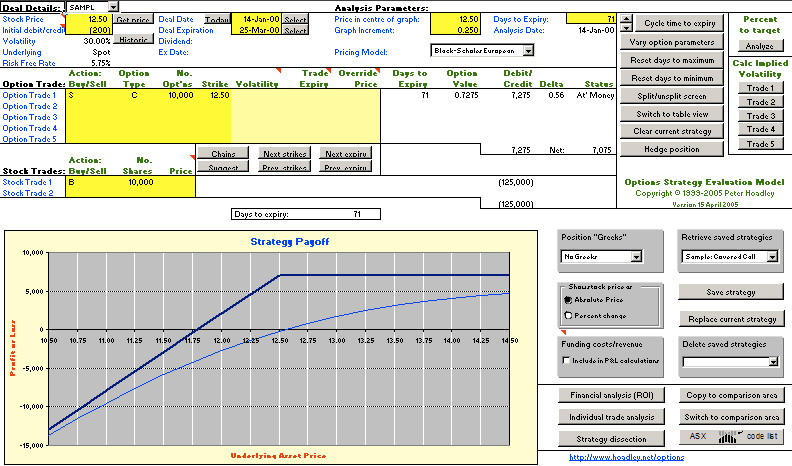Select the Absolute Price radio option

(569, 301)
